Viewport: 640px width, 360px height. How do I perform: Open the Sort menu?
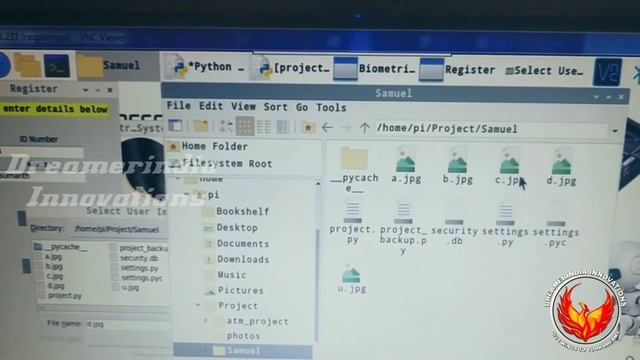(276, 107)
